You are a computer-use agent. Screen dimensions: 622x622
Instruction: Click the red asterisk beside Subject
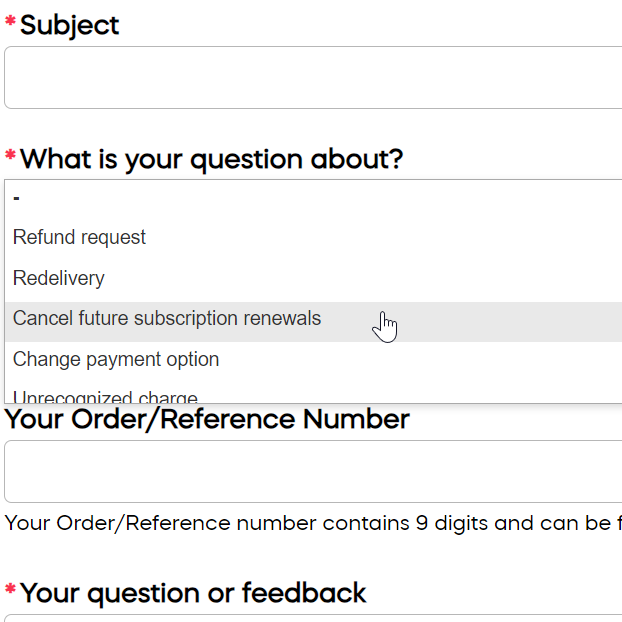[x=10, y=21]
